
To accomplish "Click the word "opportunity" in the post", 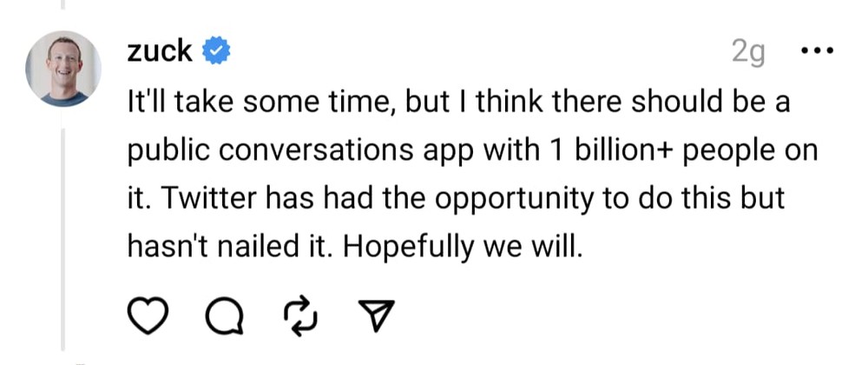I will [512, 199].
